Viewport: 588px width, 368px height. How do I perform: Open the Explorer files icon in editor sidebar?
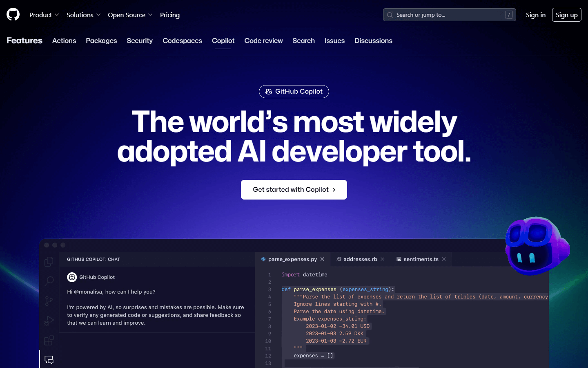click(x=49, y=261)
